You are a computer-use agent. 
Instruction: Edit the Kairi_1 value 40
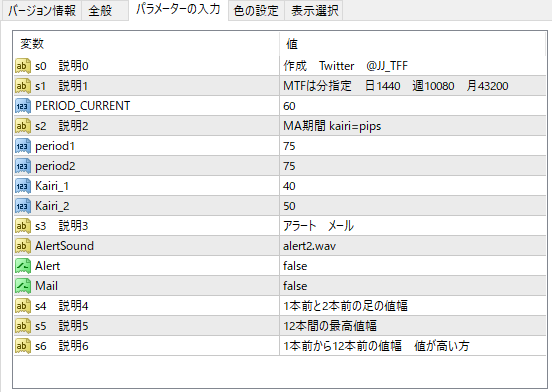413,186
